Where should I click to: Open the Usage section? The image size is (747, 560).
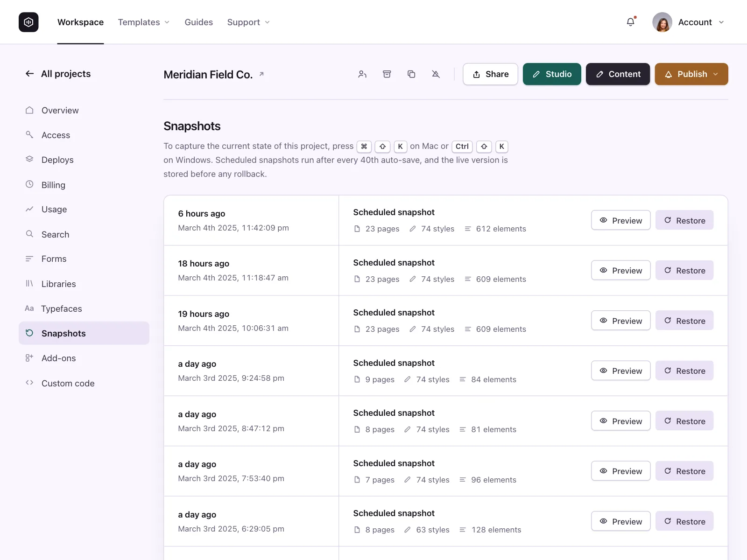point(84,209)
